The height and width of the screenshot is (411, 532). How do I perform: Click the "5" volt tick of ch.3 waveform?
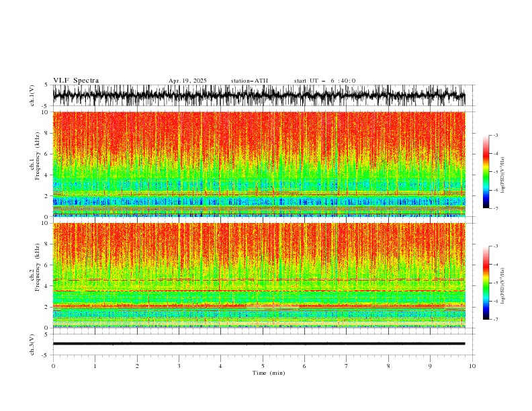(x=46, y=334)
